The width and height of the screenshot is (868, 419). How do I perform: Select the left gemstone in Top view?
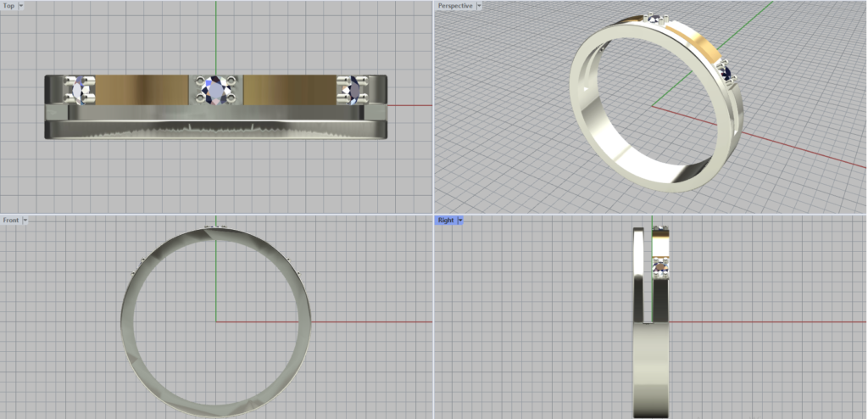click(80, 89)
